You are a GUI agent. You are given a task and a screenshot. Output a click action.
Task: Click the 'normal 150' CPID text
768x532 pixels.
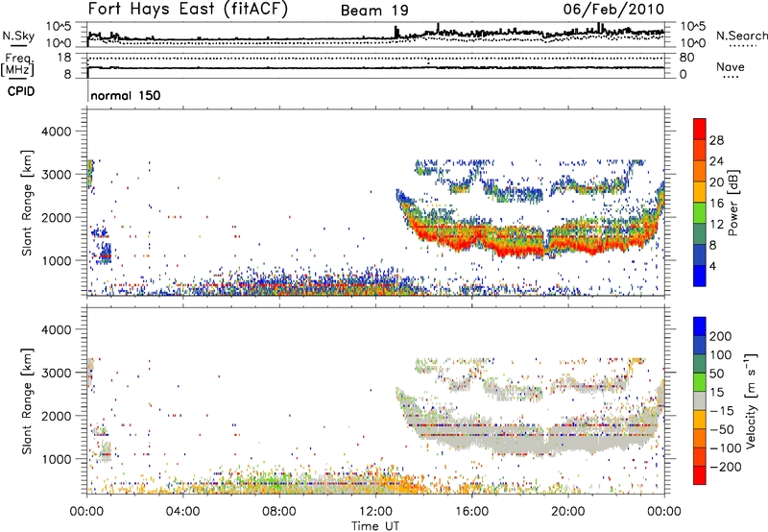126,95
